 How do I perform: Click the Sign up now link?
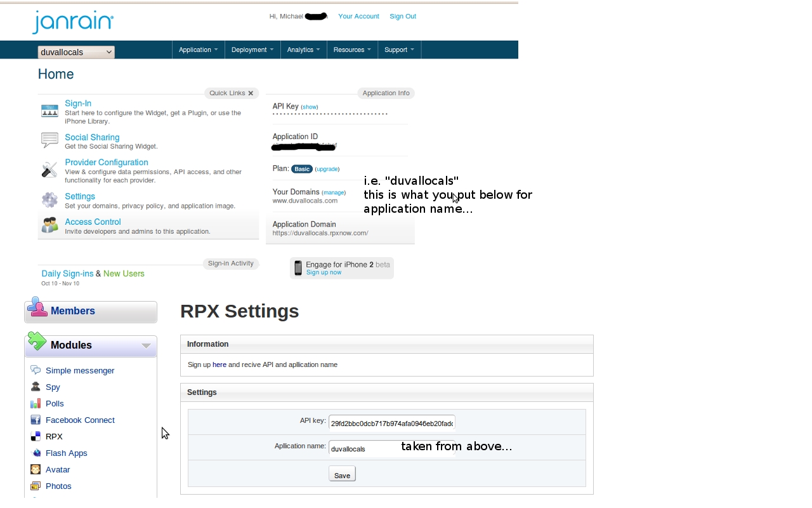coord(324,272)
